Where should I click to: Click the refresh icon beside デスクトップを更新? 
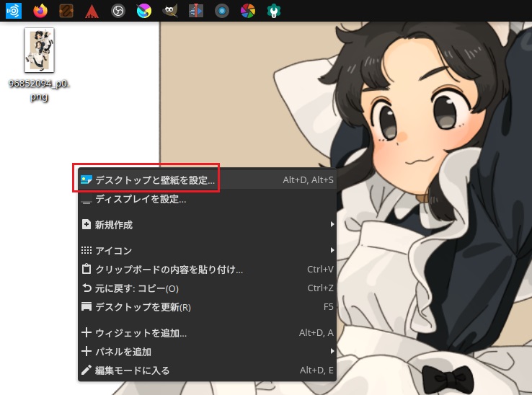[87, 307]
